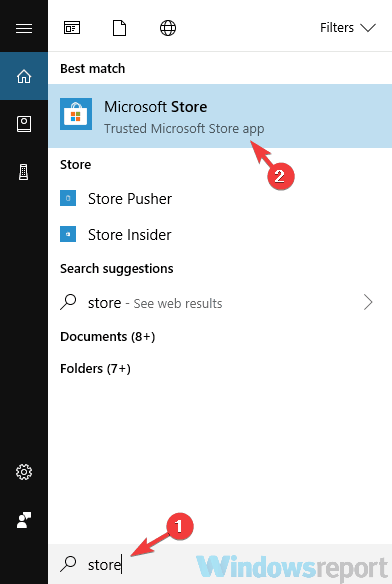Select store see web results suggestion

(220, 302)
